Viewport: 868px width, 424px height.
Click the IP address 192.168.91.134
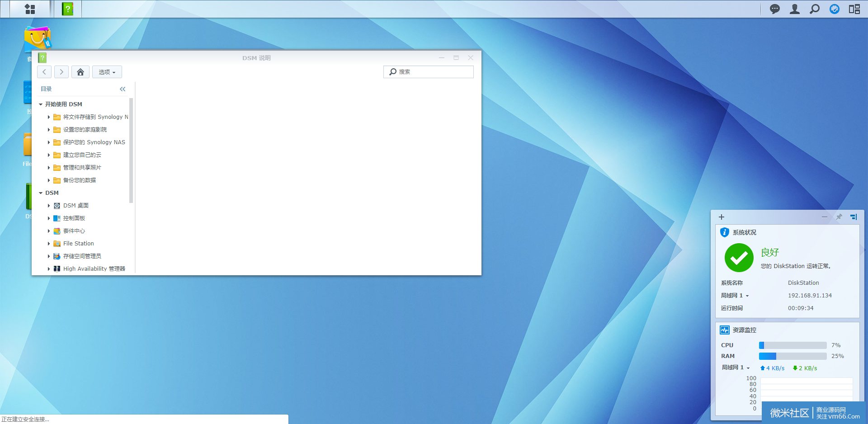810,296
